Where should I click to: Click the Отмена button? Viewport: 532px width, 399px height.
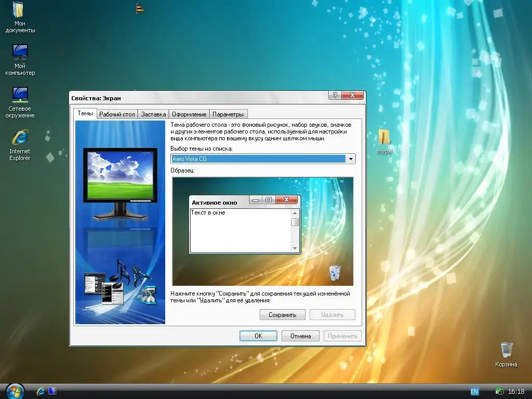coord(300,336)
